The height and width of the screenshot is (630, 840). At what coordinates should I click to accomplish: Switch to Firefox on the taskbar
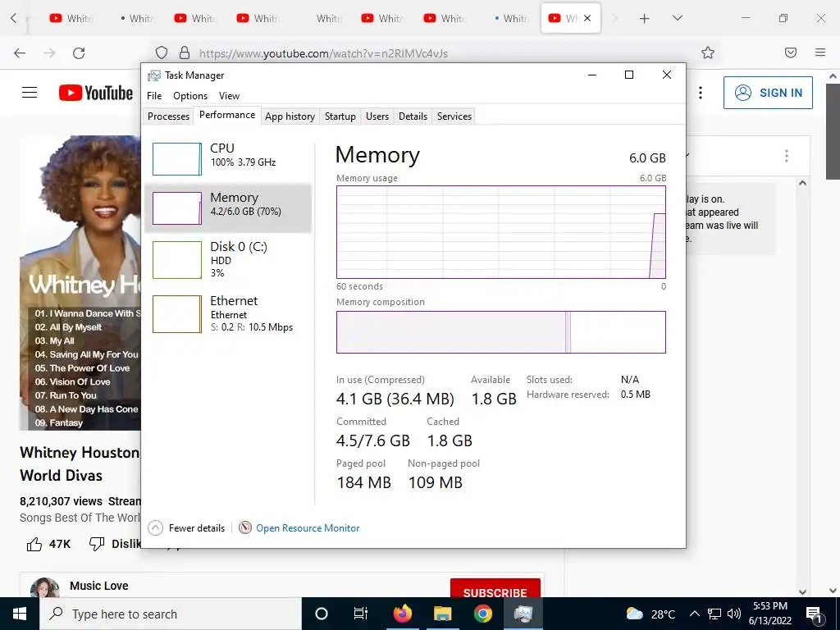point(402,614)
